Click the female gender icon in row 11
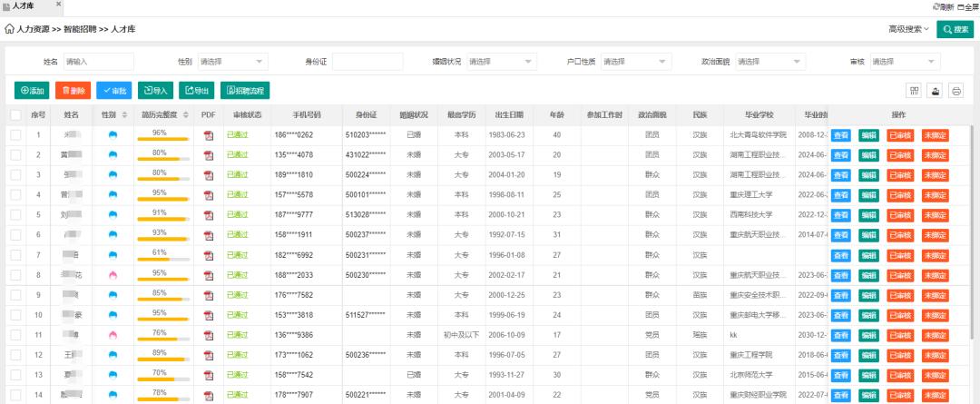 [113, 335]
